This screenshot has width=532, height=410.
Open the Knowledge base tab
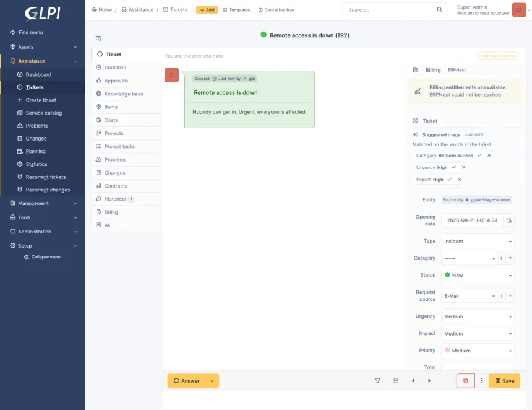[126, 94]
